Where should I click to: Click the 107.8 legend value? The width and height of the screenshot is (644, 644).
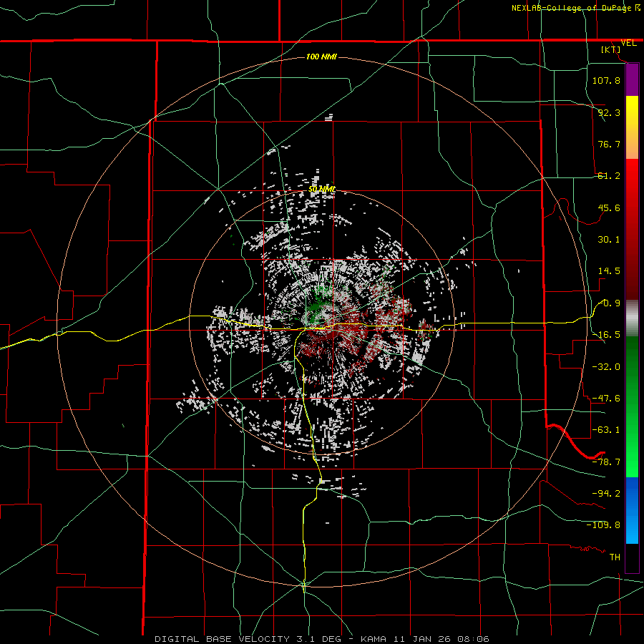[x=606, y=80]
